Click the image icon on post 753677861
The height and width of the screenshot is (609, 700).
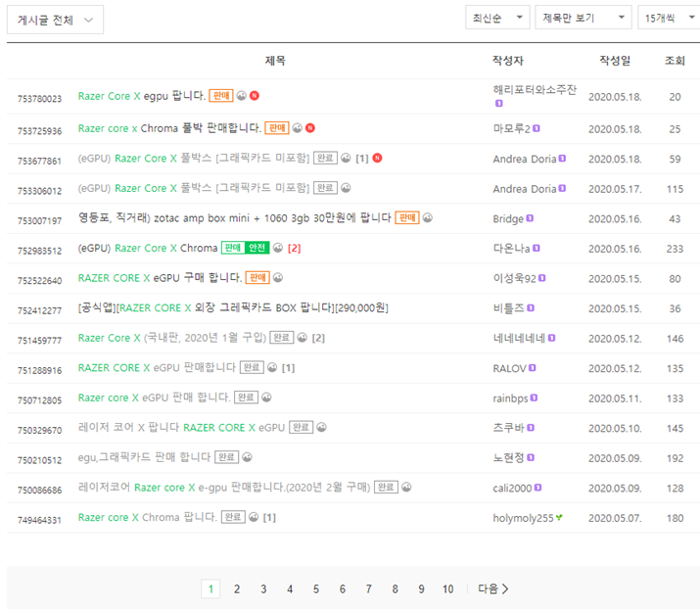tap(346, 158)
